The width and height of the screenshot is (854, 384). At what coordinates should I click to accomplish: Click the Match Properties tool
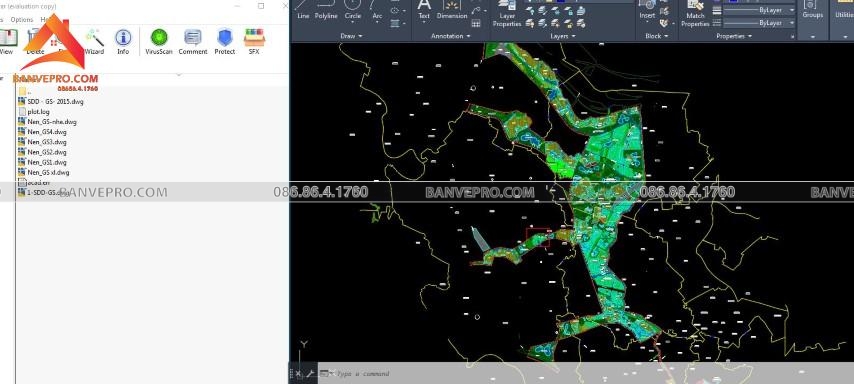click(x=695, y=14)
